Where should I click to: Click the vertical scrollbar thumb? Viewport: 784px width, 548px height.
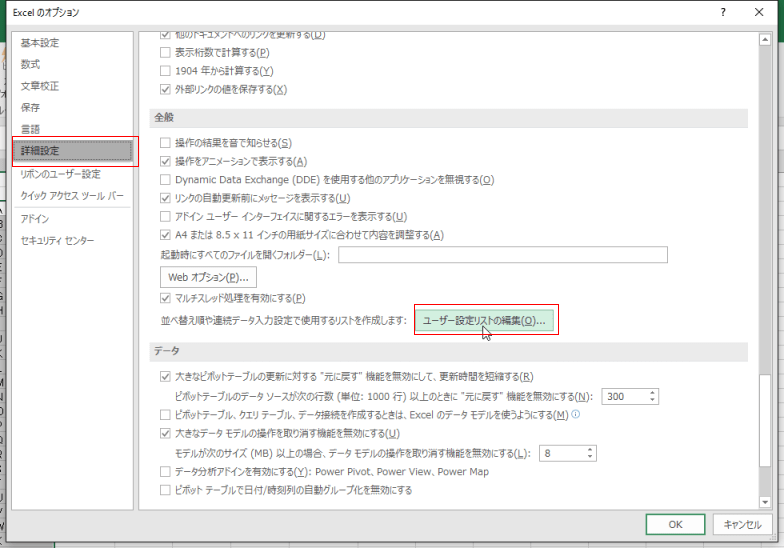coord(764,420)
